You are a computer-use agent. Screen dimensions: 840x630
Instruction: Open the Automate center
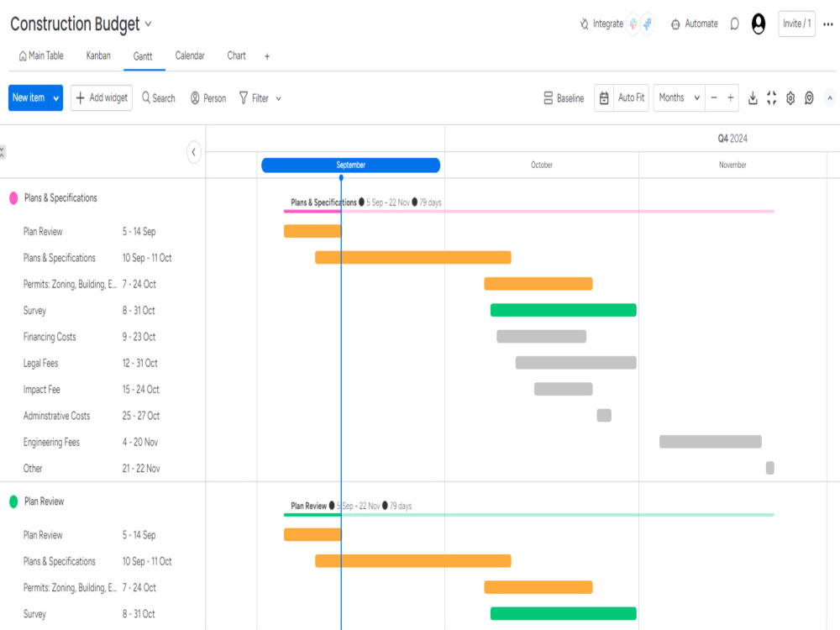tap(695, 24)
